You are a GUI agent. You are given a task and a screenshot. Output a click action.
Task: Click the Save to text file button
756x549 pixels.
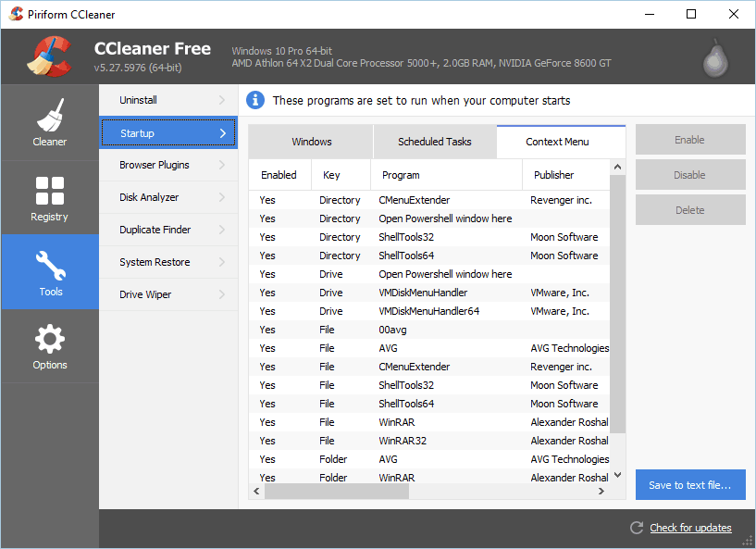[689, 485]
